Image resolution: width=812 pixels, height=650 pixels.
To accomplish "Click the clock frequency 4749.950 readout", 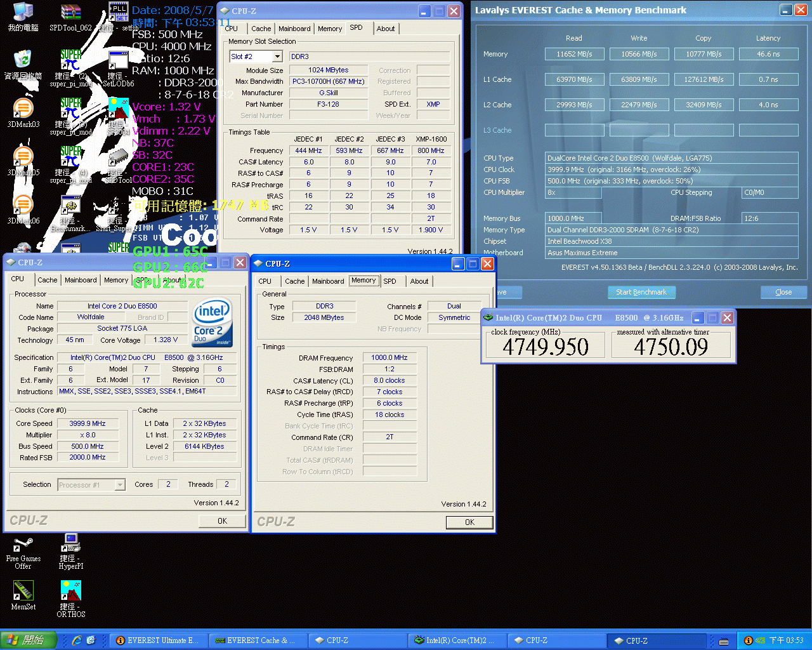I will [x=546, y=347].
